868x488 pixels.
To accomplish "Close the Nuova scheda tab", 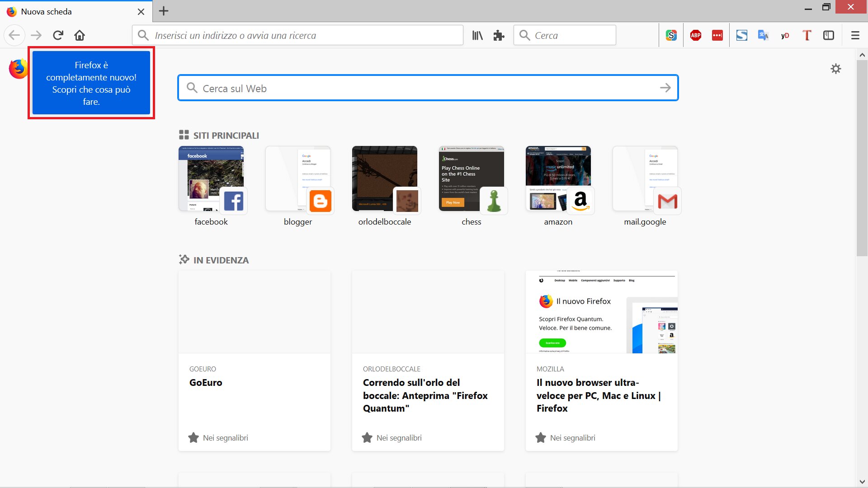I will [141, 12].
